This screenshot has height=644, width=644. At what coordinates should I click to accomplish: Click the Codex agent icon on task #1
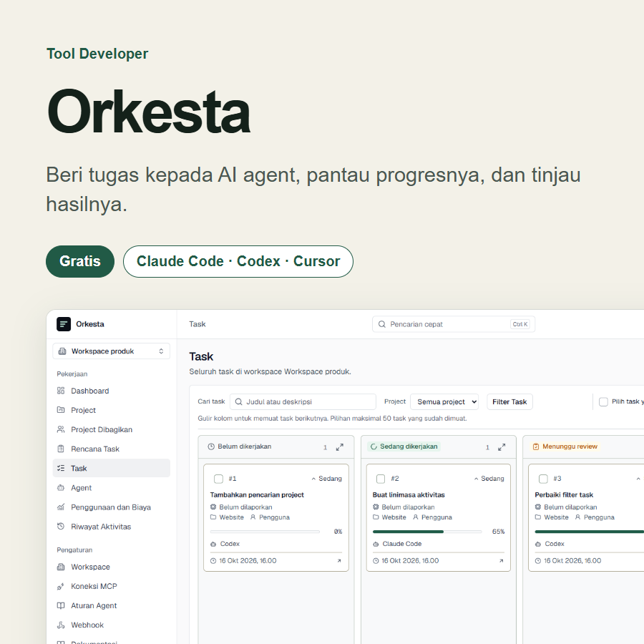pyautogui.click(x=213, y=544)
